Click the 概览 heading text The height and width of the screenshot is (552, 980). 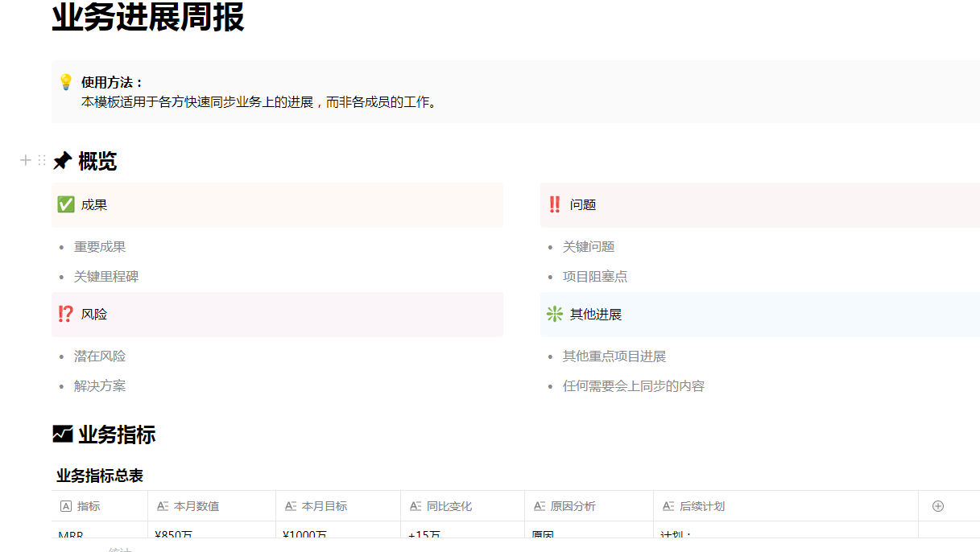tap(97, 162)
